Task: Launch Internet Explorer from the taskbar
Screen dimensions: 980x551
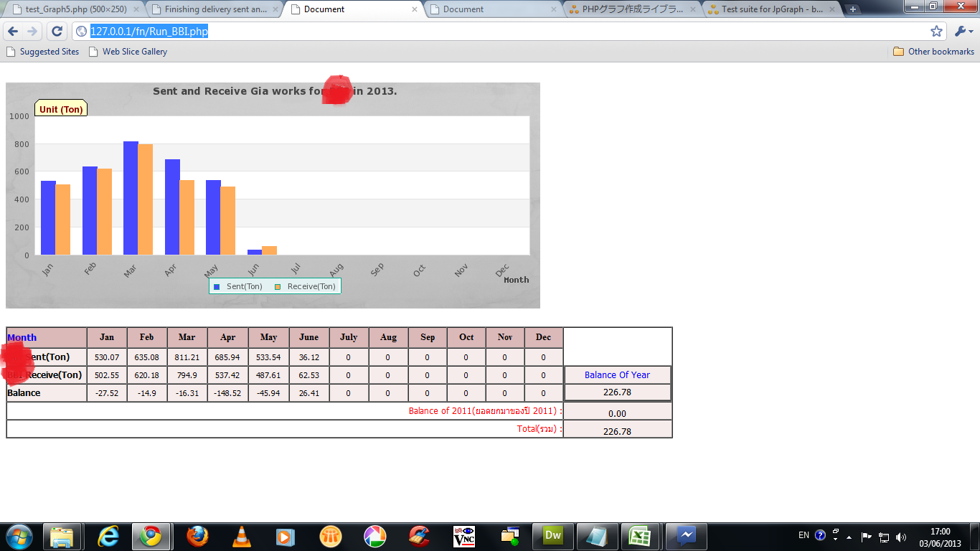Action: 108,537
